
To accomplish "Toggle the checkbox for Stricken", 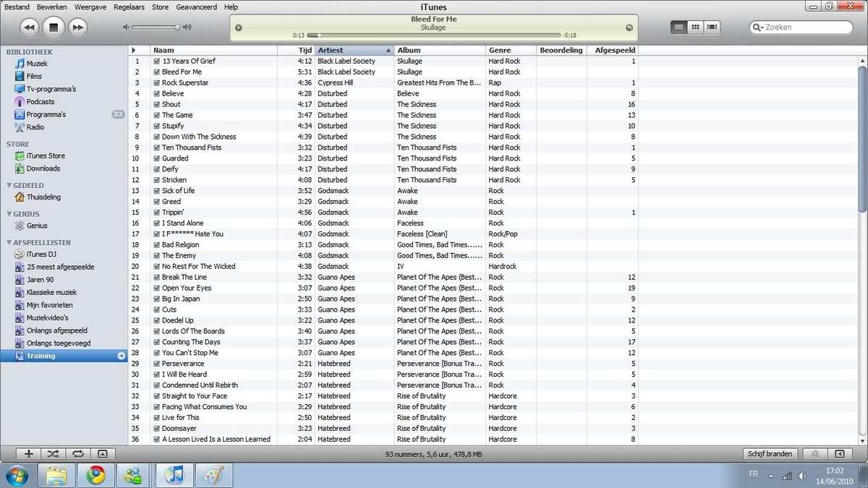I will coord(156,180).
